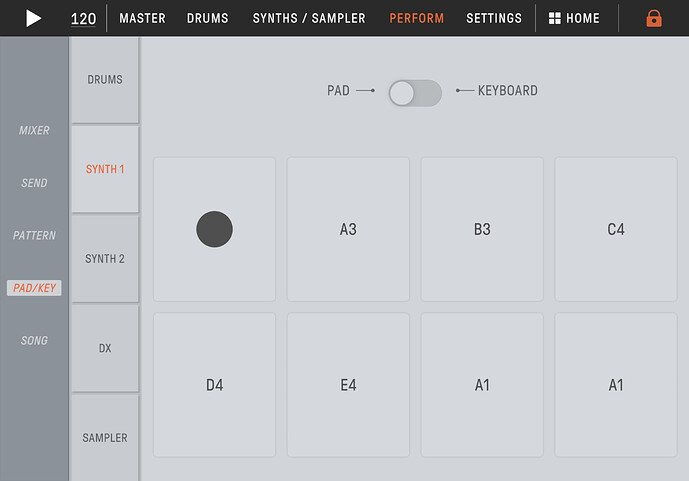This screenshot has width=689, height=481.
Task: Open the MASTER tab
Action: click(142, 18)
